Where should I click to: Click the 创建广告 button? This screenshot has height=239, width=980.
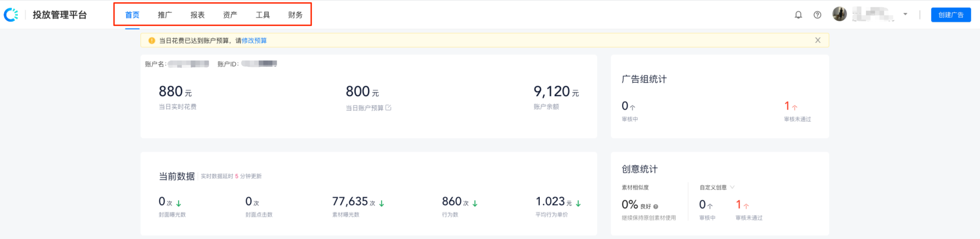951,15
